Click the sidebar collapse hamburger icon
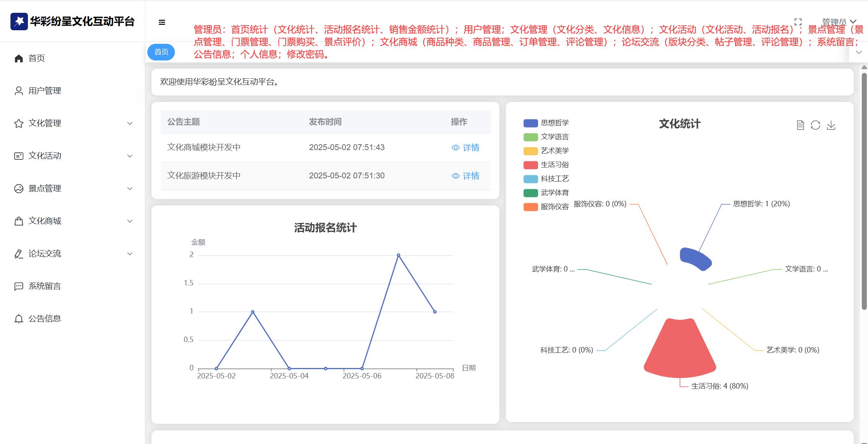 (162, 22)
